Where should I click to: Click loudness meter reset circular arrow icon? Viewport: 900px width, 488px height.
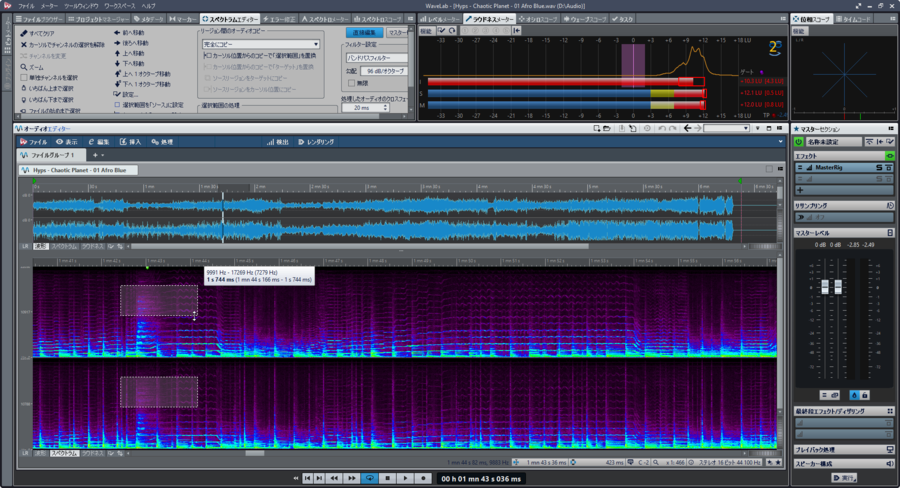452,31
